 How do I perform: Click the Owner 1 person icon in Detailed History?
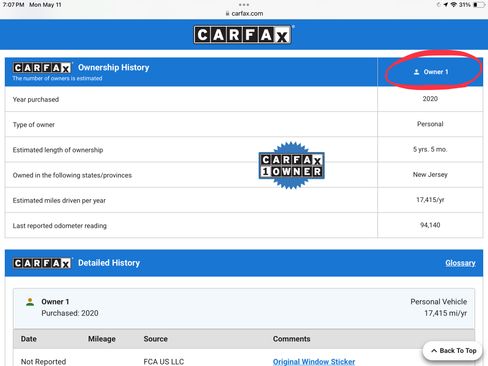pos(30,302)
